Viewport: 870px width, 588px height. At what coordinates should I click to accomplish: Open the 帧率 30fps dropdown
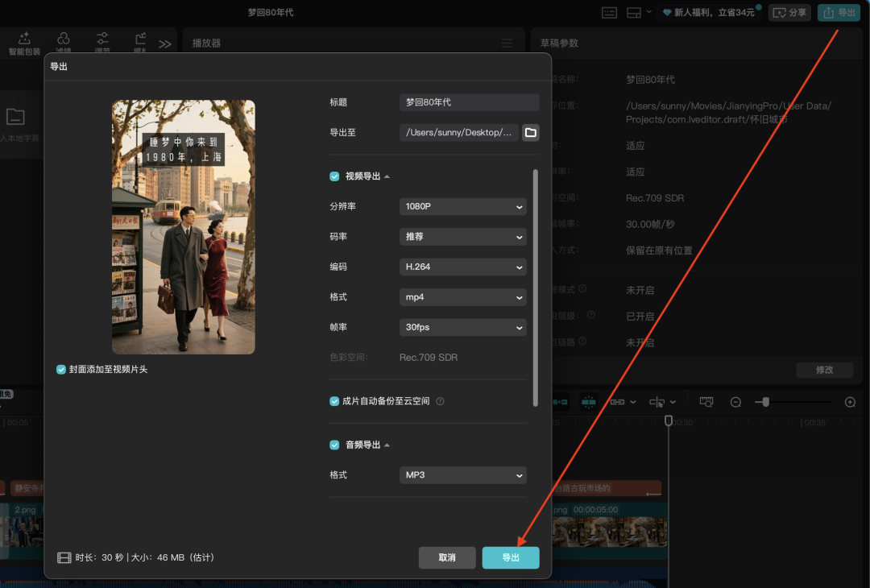tap(462, 327)
